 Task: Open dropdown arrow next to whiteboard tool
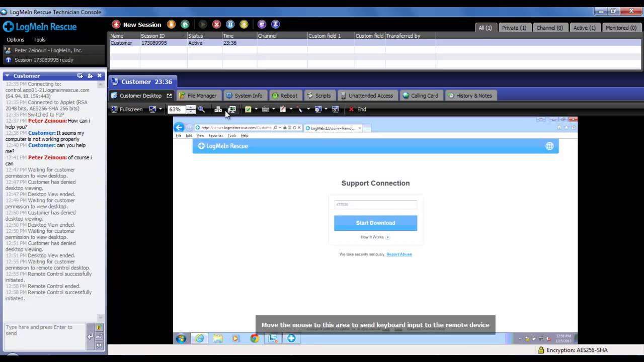(x=290, y=109)
